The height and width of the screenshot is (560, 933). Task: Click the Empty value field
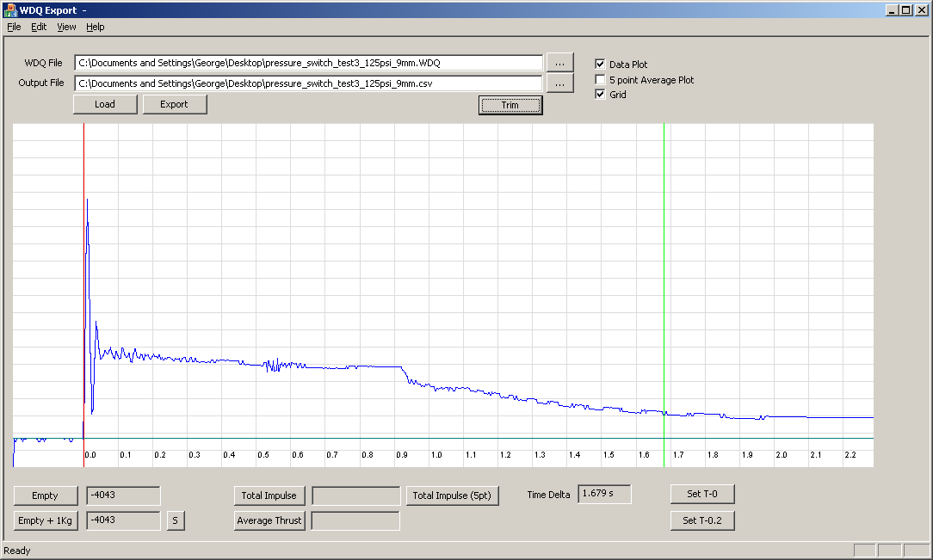point(123,495)
